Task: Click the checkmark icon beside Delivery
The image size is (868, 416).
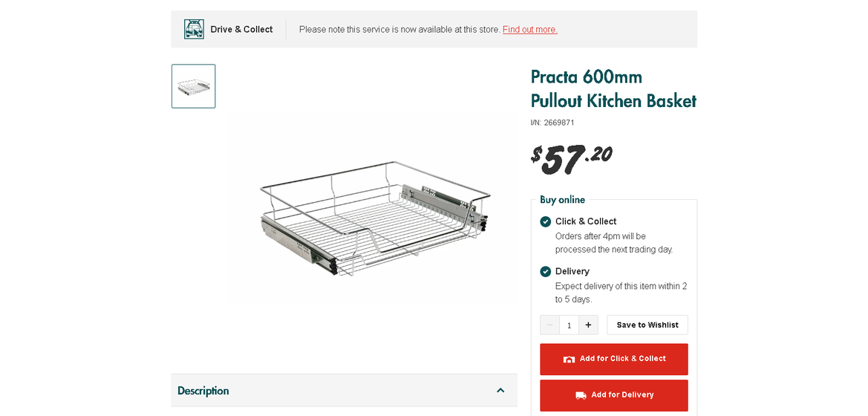Action: pos(546,271)
